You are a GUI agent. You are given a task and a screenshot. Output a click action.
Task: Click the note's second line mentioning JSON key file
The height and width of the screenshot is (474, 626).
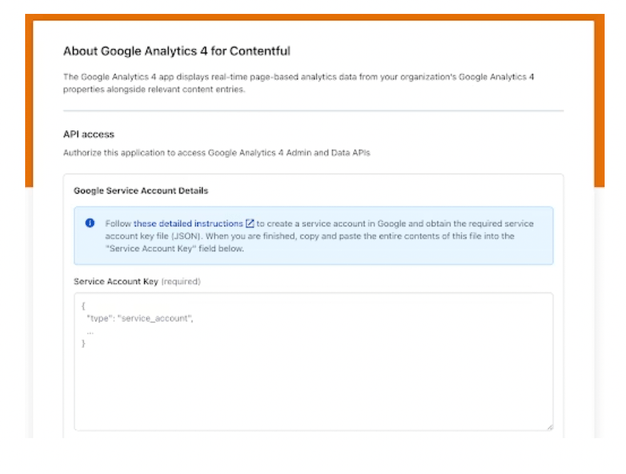[300, 236]
